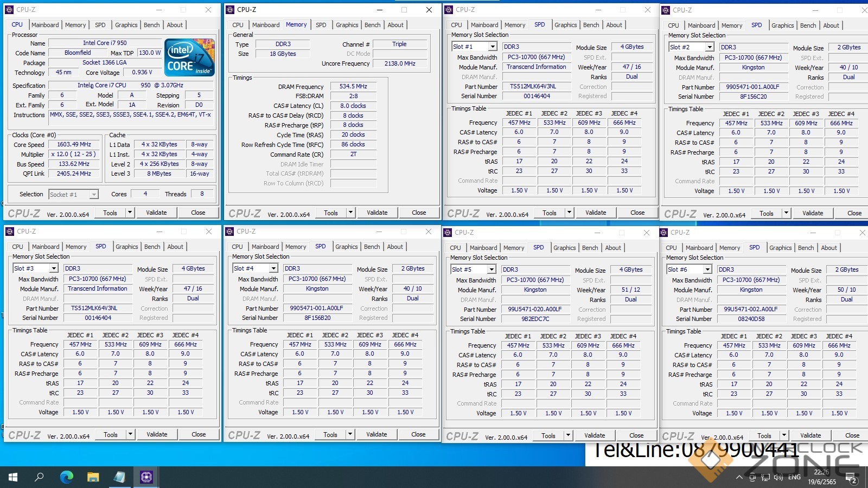Click the Intel Core i7 logo
Image resolution: width=868 pixels, height=488 pixels.
point(189,57)
